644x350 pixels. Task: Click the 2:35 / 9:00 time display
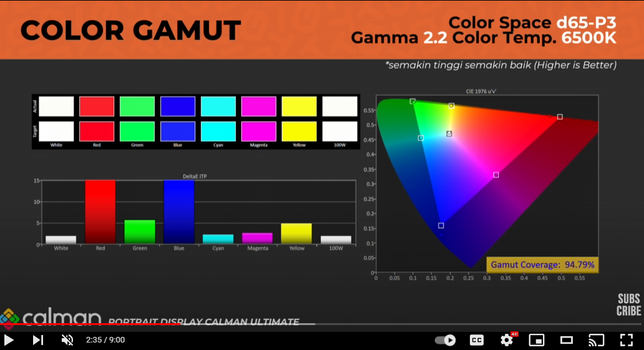(x=105, y=340)
